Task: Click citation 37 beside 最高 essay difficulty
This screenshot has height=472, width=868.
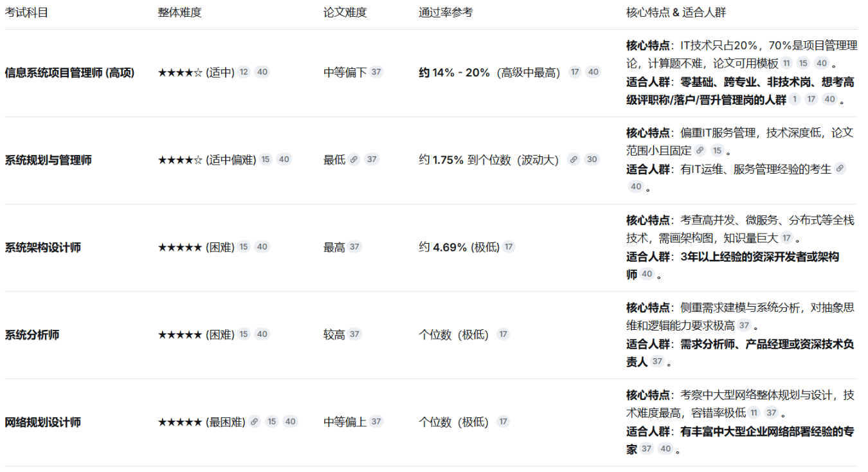Action: (x=354, y=247)
